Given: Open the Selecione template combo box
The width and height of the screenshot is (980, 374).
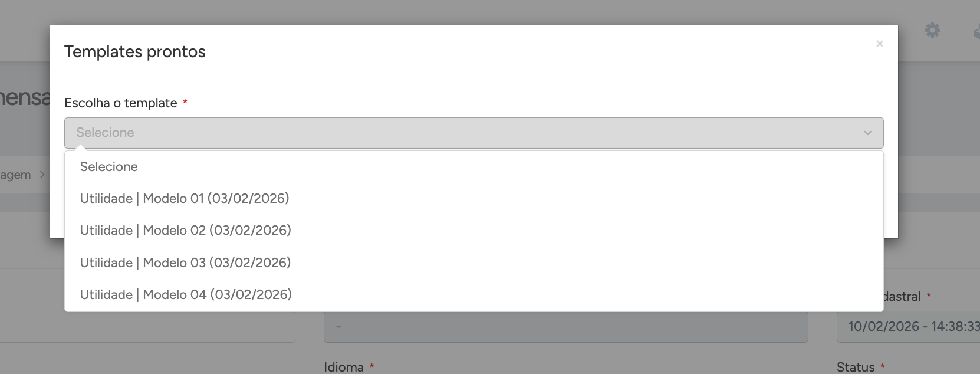Looking at the screenshot, I should point(473,133).
